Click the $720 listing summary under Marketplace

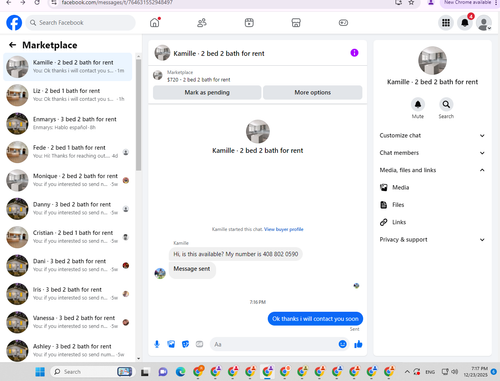[198, 80]
